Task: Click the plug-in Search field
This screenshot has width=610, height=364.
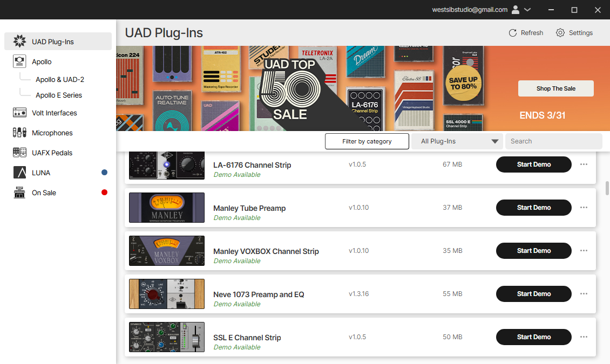Action: (x=554, y=141)
